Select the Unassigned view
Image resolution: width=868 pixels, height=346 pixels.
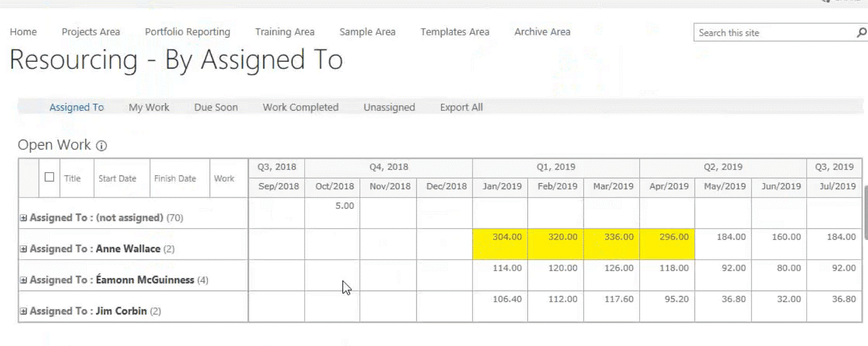click(x=389, y=107)
